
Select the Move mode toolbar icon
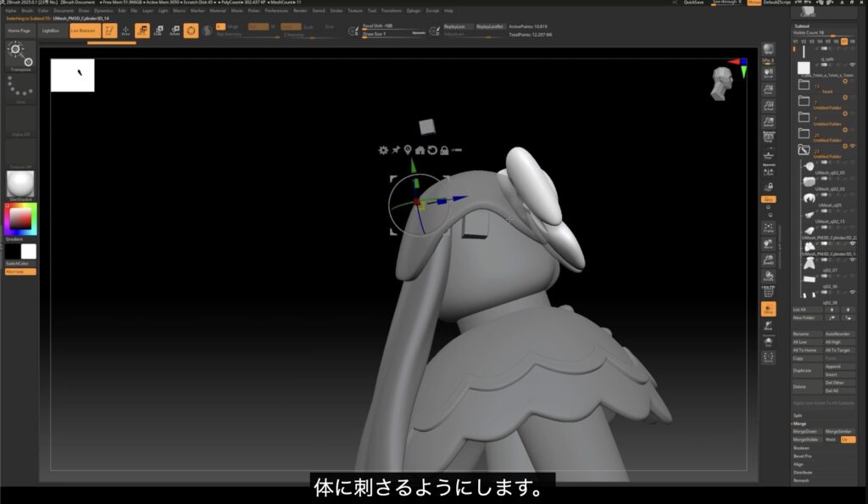[x=142, y=31]
